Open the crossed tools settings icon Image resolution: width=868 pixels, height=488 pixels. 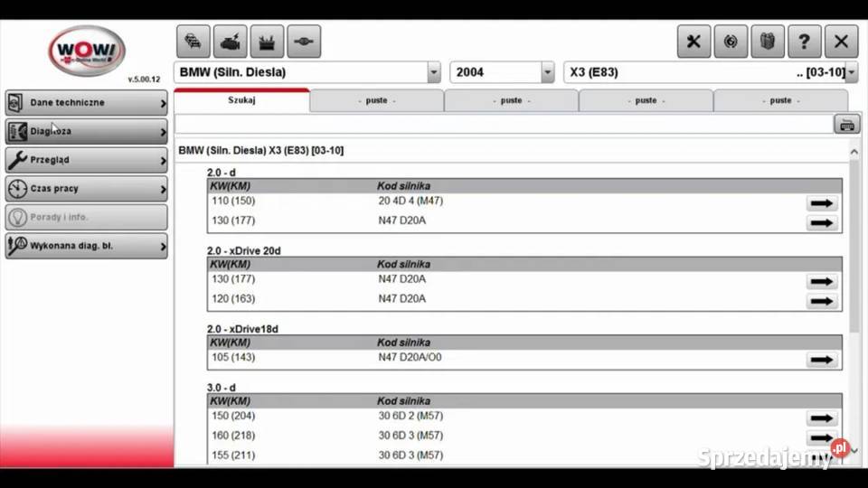[x=693, y=42]
